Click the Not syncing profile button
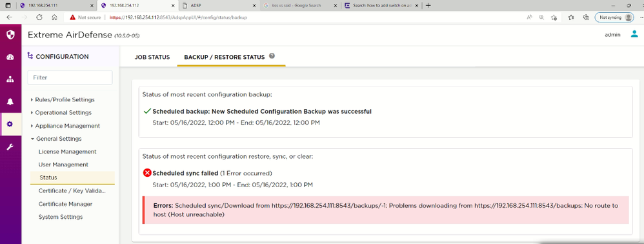The height and width of the screenshot is (244, 644). click(x=614, y=17)
